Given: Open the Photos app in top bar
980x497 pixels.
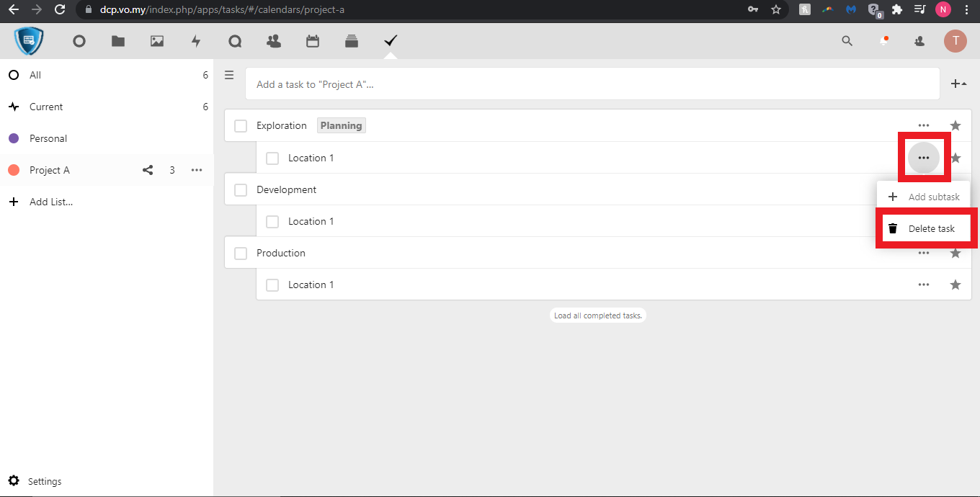Looking at the screenshot, I should pos(157,42).
